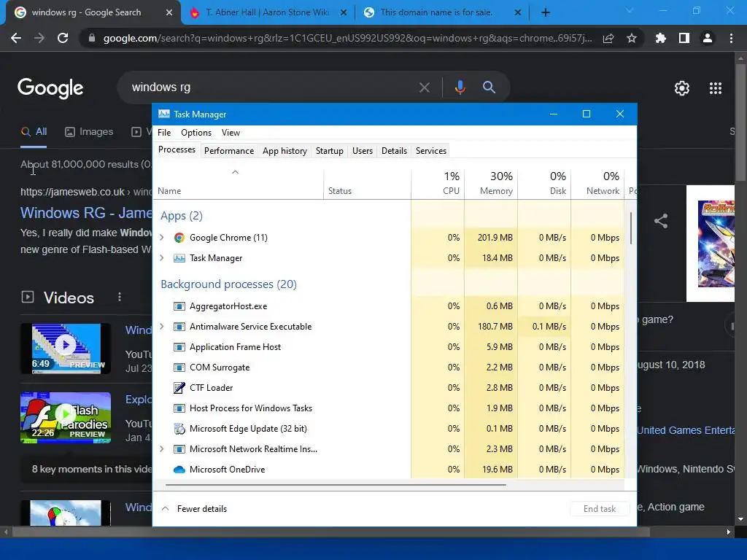Image resolution: width=747 pixels, height=560 pixels.
Task: Bookmark this page with the star icon
Action: point(632,38)
